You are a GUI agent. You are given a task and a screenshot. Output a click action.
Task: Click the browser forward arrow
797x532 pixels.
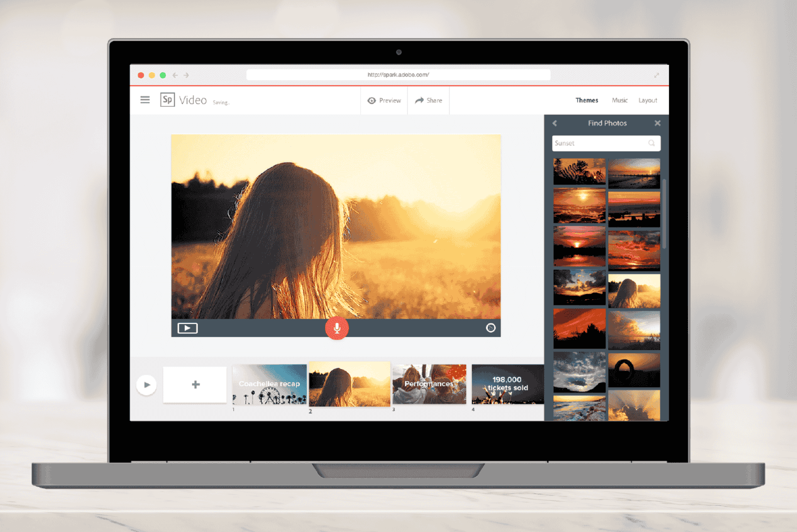(186, 75)
